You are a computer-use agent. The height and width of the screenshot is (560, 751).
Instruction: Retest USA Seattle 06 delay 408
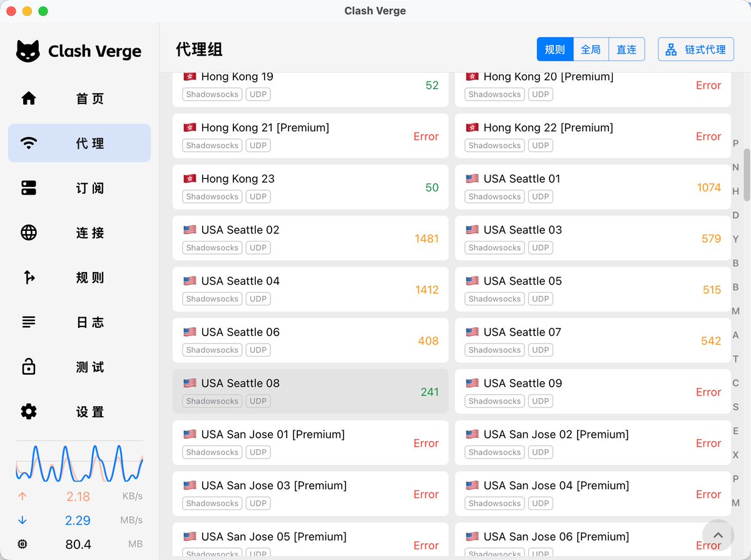point(429,341)
